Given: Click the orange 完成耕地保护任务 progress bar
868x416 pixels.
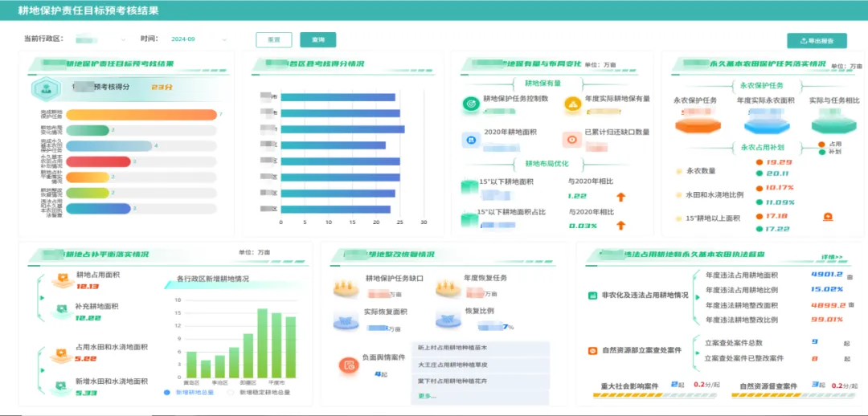Looking at the screenshot, I should [141, 115].
